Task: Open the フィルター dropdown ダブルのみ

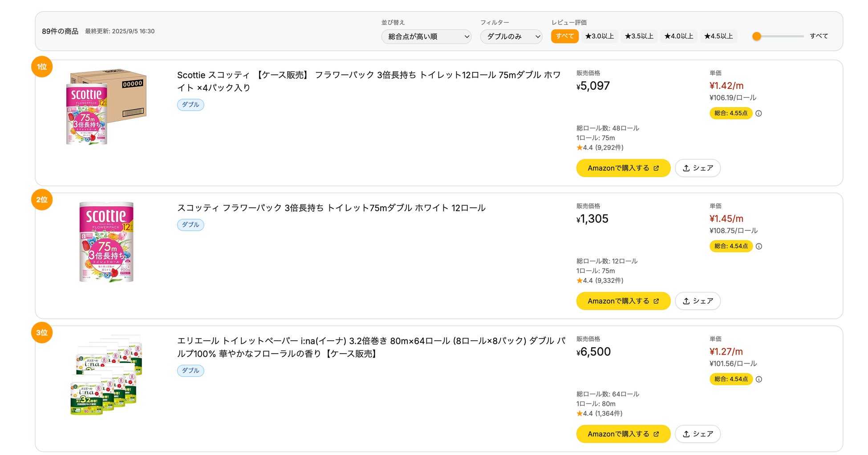Action: [511, 36]
